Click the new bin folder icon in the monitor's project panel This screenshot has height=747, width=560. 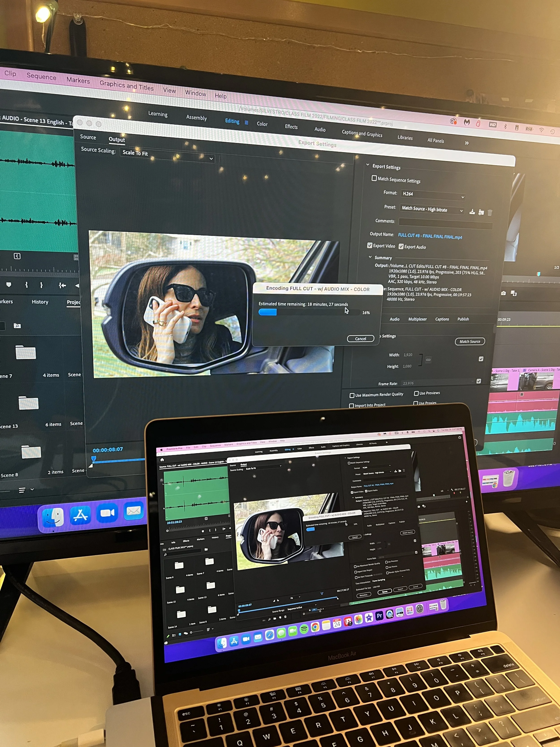(x=17, y=326)
